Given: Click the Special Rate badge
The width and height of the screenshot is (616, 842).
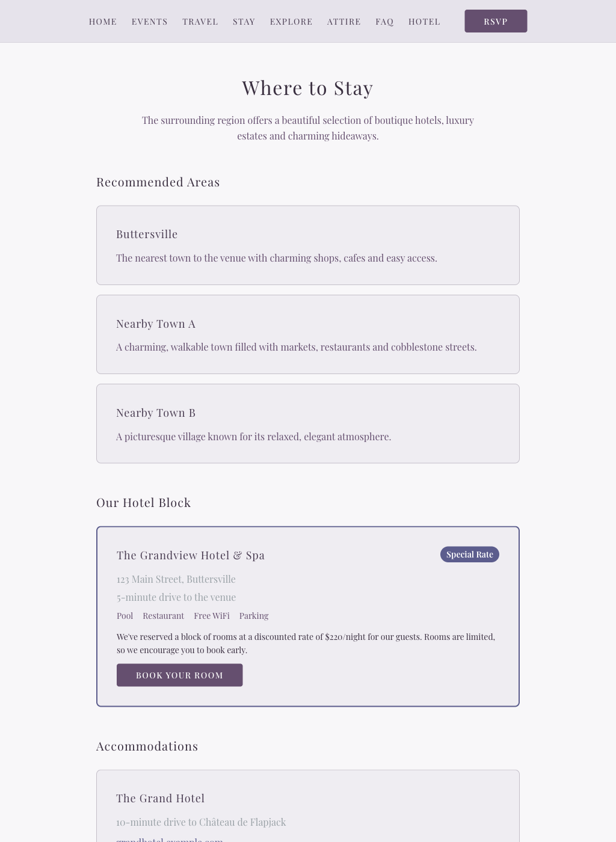Looking at the screenshot, I should pos(469,555).
